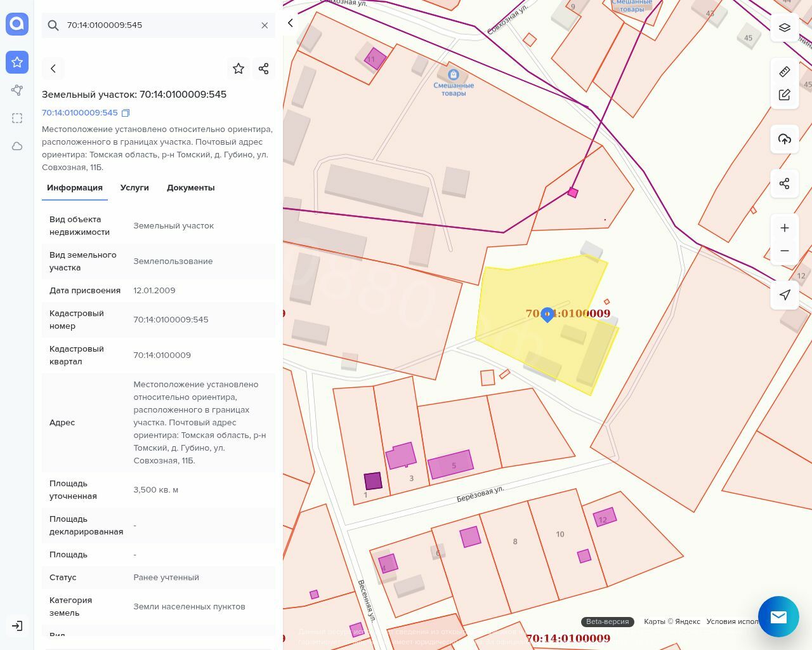Collapse the information side panel
The height and width of the screenshot is (650, 812).
click(x=291, y=23)
